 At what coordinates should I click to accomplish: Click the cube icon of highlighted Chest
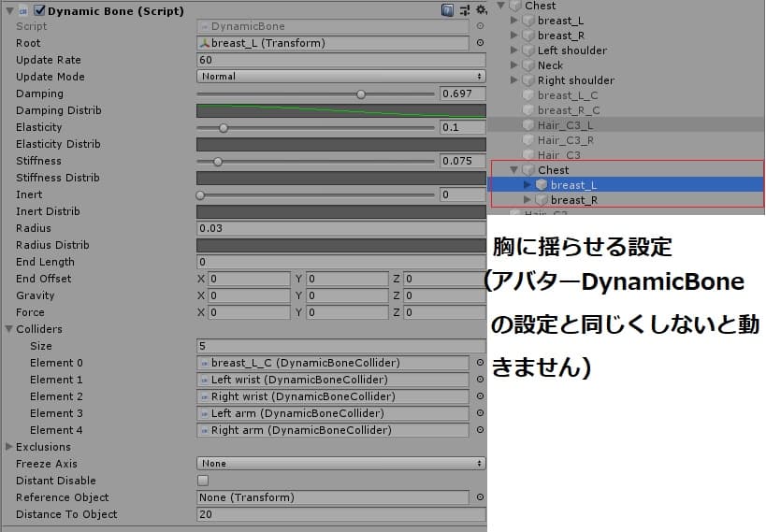click(x=528, y=170)
